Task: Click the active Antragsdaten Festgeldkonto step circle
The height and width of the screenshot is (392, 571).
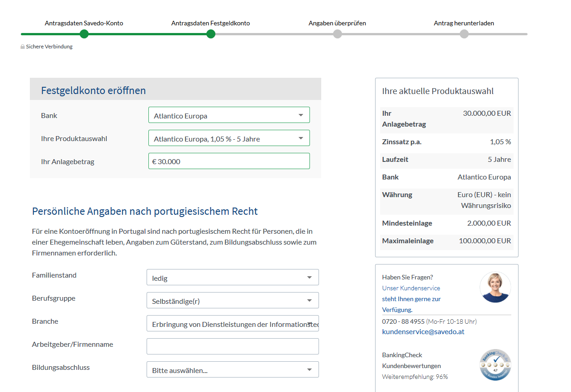Action: [210, 33]
